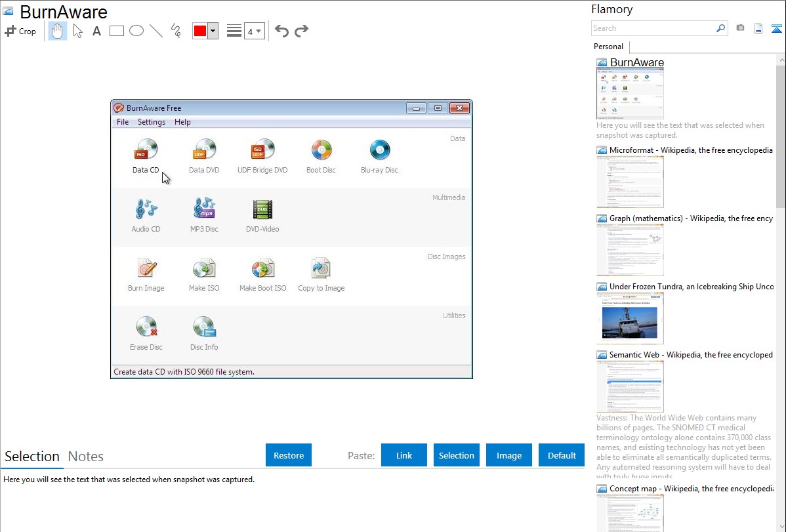
Task: Launch UDF Bridge DVD in BurnAware
Action: click(x=262, y=156)
